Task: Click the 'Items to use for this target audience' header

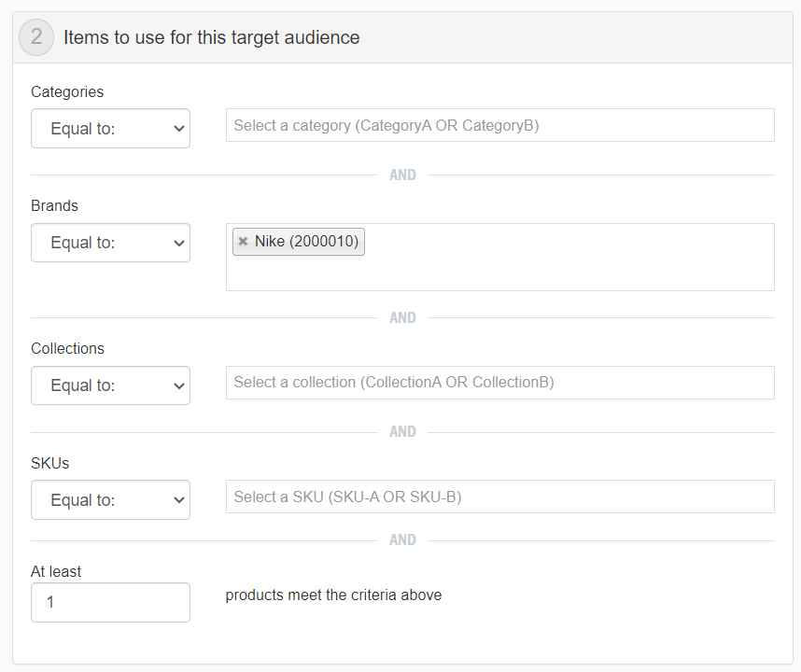Action: (x=212, y=38)
